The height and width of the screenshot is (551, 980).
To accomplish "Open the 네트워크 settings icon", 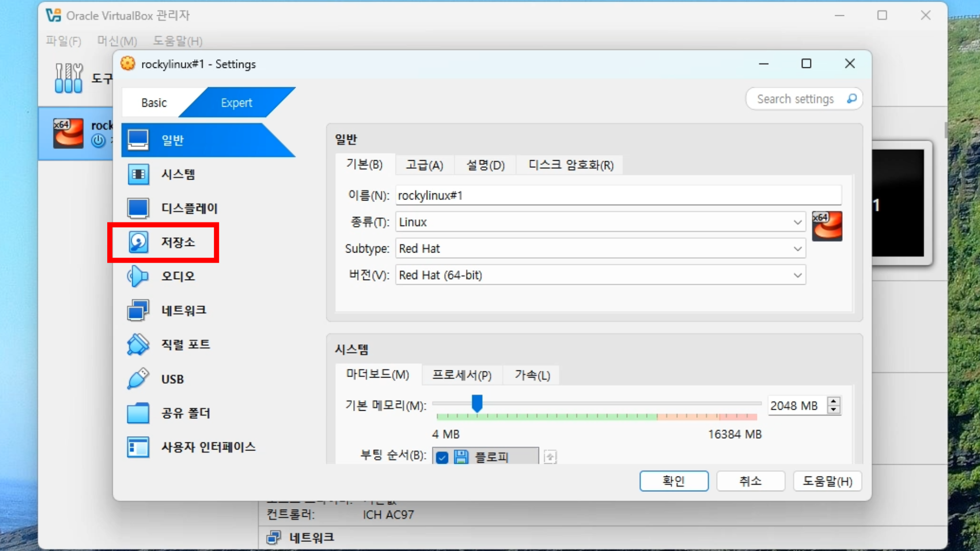I will (138, 310).
